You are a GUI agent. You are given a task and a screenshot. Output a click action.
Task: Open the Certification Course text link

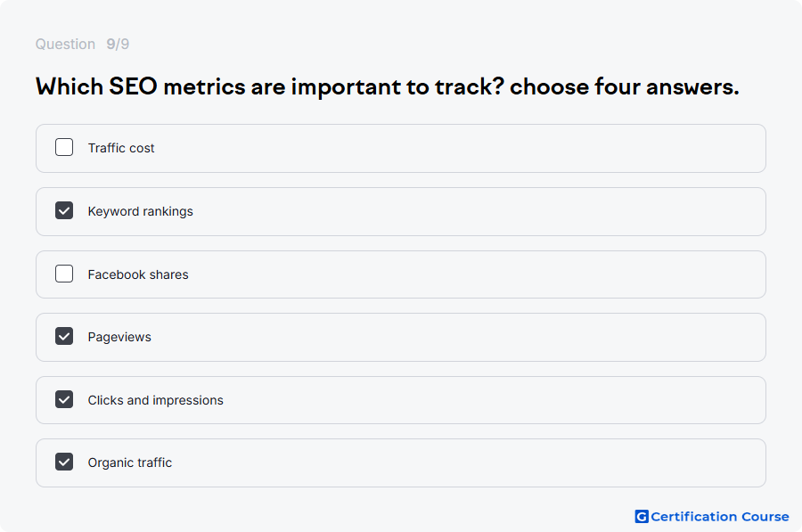click(x=720, y=517)
